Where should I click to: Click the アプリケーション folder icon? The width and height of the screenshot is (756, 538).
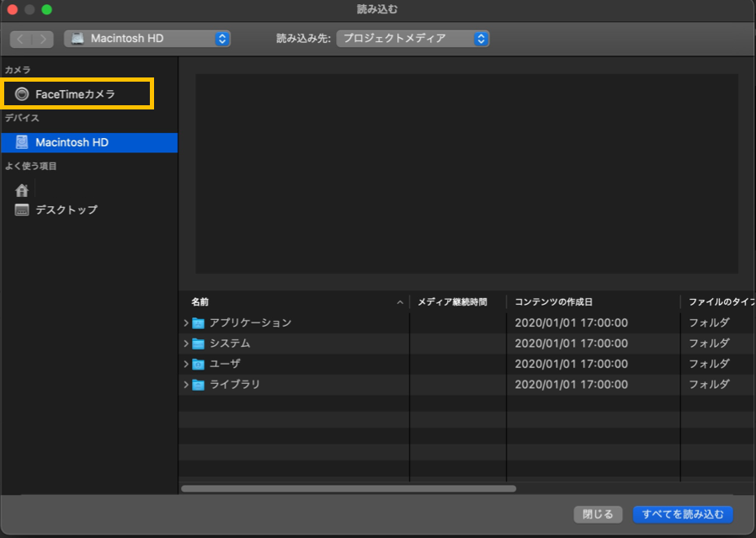[198, 322]
